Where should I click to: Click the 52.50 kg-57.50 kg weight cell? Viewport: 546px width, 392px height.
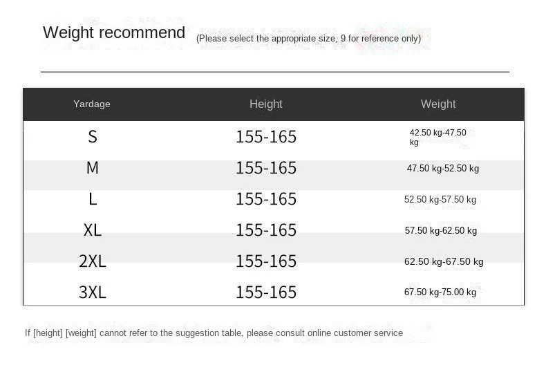(x=440, y=199)
